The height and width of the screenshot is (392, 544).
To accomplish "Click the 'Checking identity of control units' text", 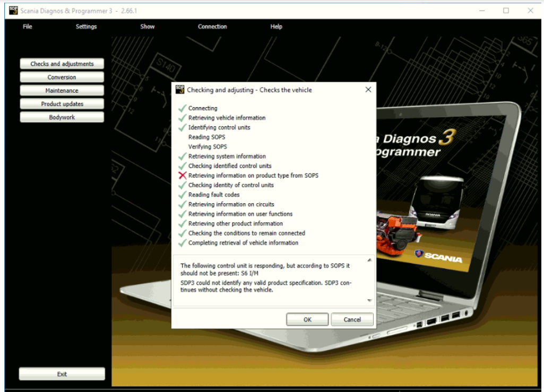I will point(231,185).
